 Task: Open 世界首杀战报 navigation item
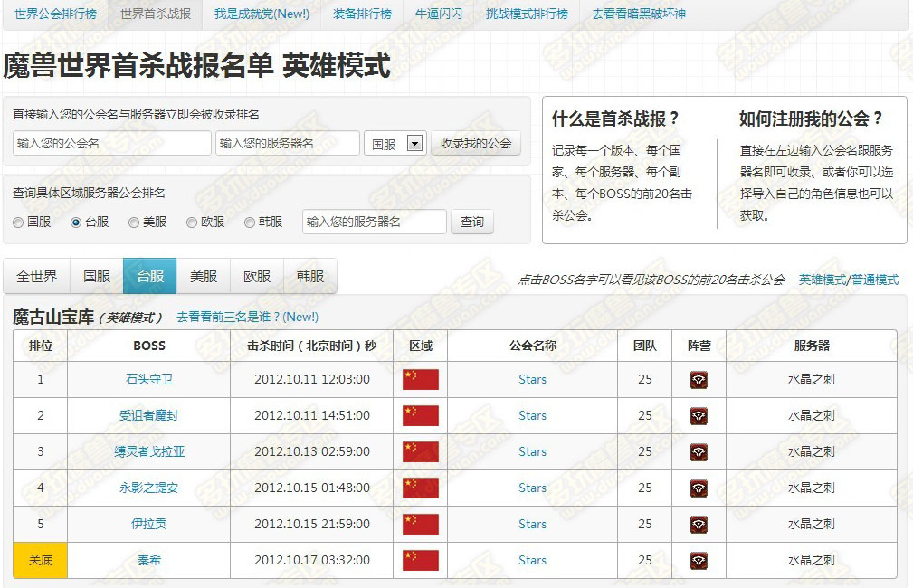(x=156, y=14)
